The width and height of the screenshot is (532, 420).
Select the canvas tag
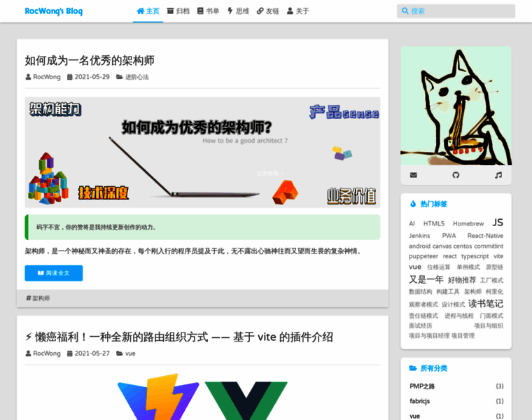tap(442, 246)
